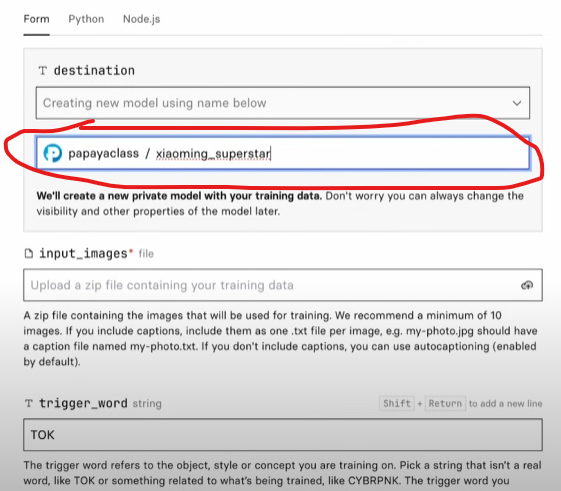The width and height of the screenshot is (561, 491).
Task: Click the trigger_word field containing TOK
Action: pos(283,435)
